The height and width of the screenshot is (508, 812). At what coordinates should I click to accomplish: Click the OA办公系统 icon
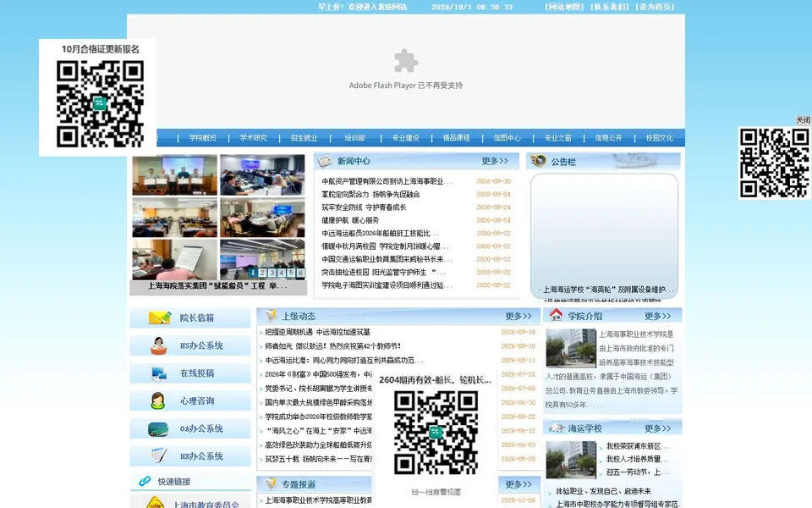tap(158, 428)
